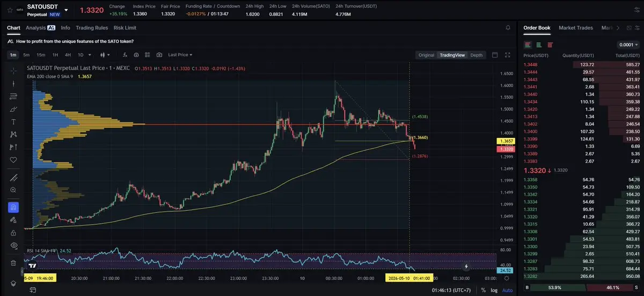This screenshot has width=644, height=296.
Task: Expand chart to fullscreen
Action: coord(508,55)
